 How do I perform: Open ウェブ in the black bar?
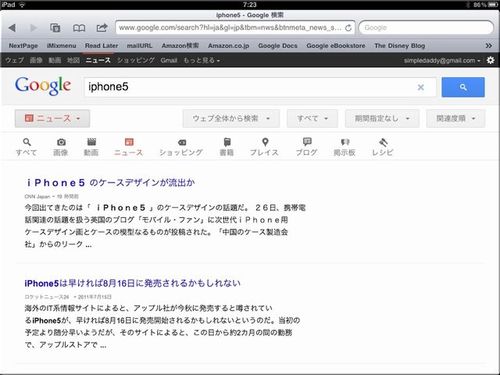pyautogui.click(x=15, y=60)
